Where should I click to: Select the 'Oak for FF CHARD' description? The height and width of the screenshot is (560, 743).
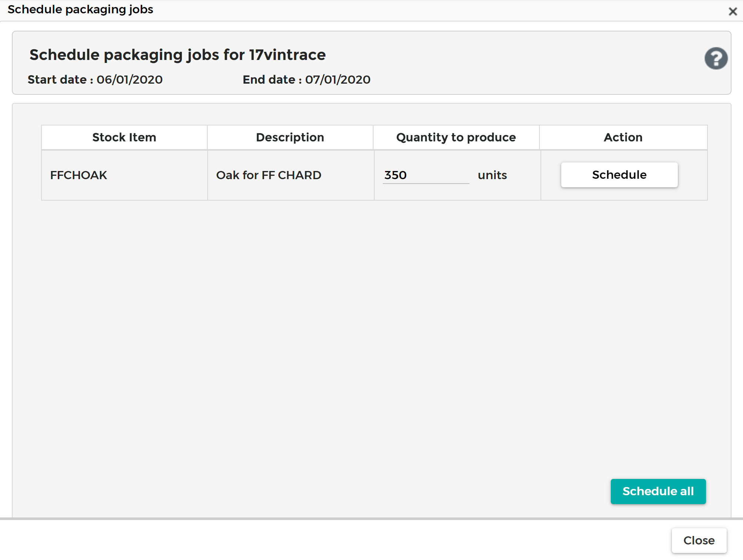tap(269, 175)
